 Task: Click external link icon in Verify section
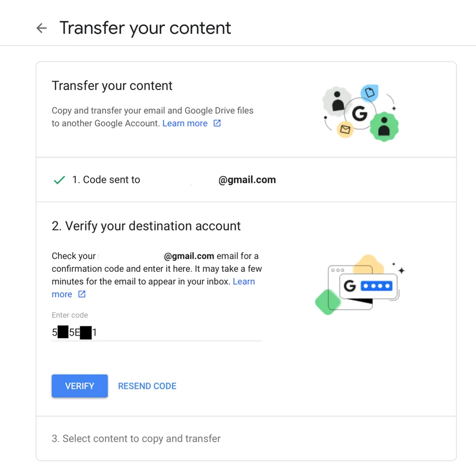pos(82,294)
